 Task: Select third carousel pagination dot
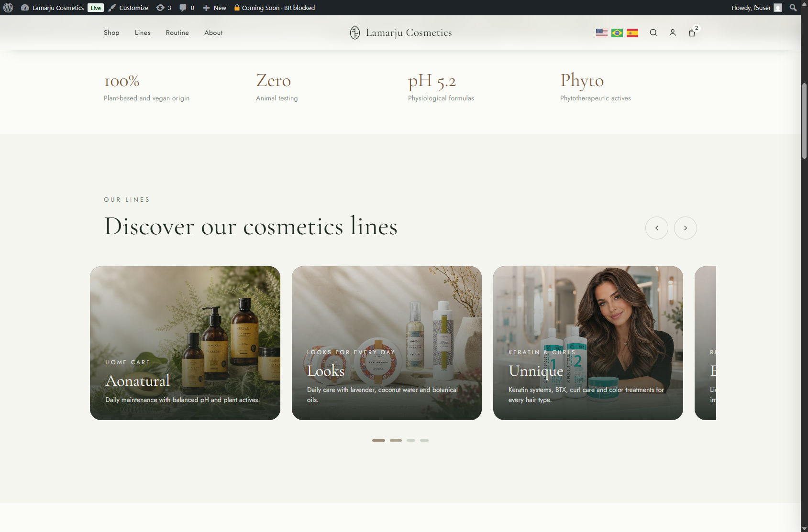tap(411, 440)
